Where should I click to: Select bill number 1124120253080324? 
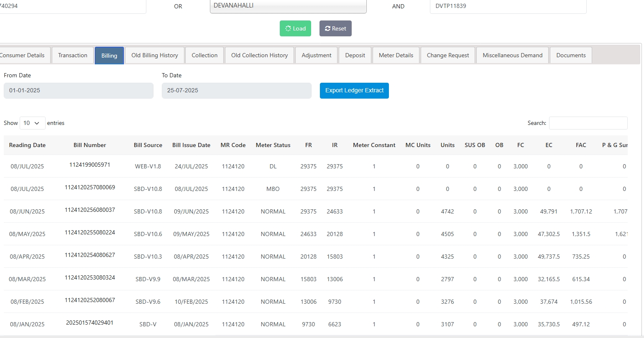point(90,277)
